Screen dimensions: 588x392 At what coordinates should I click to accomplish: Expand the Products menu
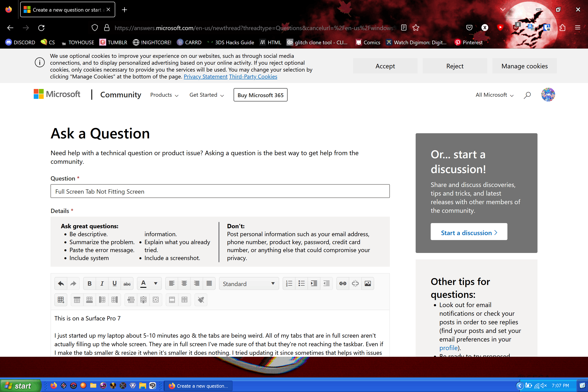tap(164, 95)
